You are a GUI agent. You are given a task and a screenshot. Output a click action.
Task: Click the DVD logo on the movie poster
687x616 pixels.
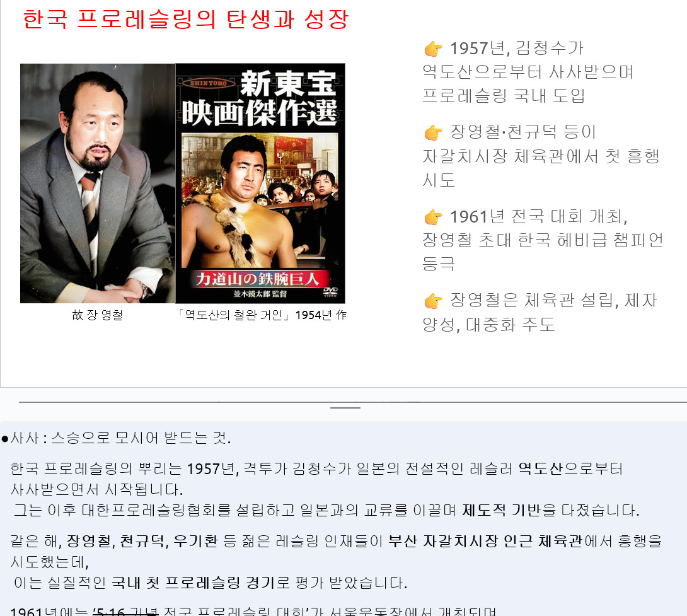[x=330, y=292]
